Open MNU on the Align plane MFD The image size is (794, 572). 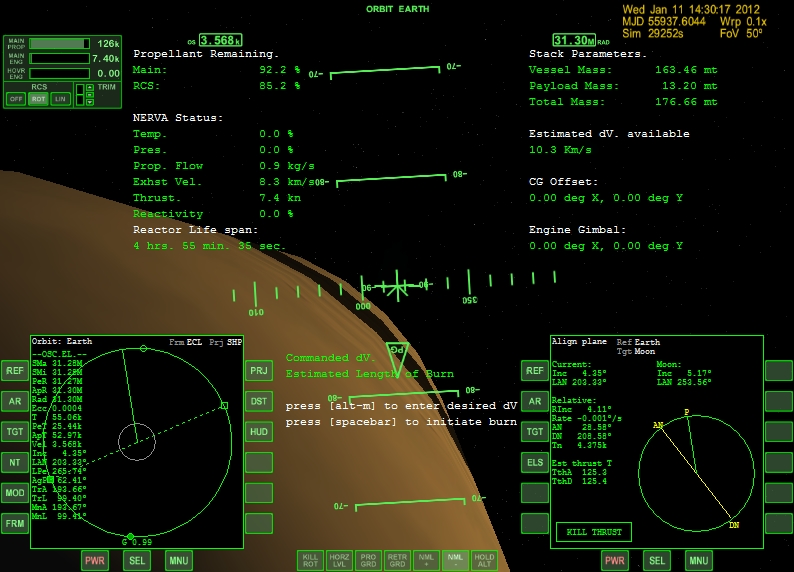[698, 561]
